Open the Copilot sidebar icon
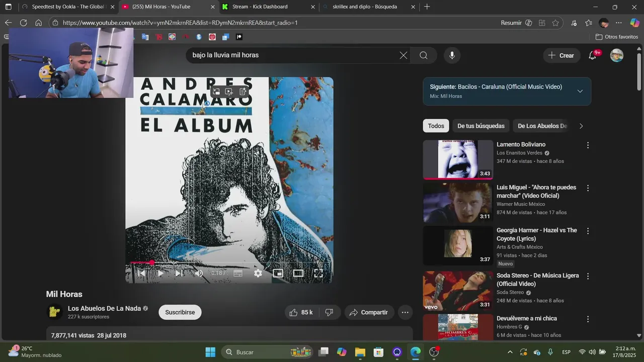This screenshot has width=644, height=362. click(x=635, y=23)
